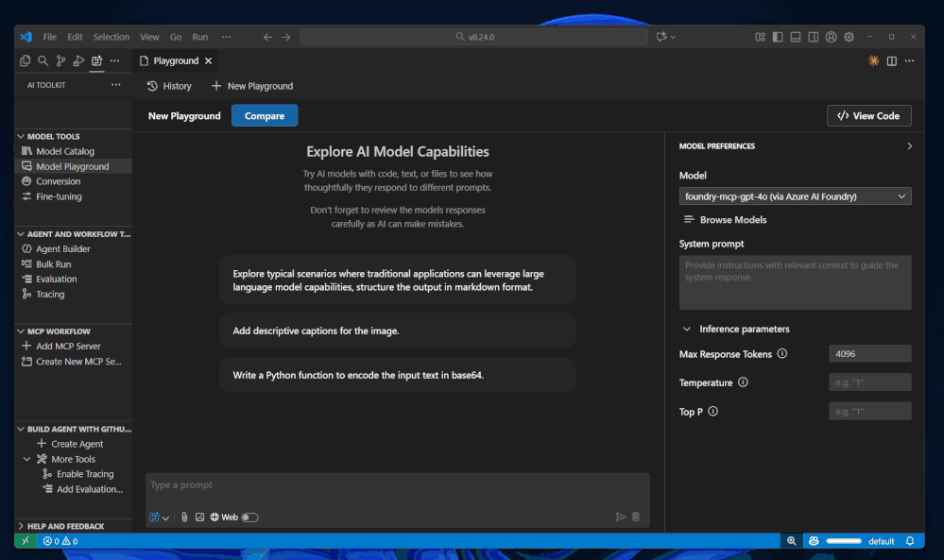Click the System prompt text area
Viewport: 944px width, 560px height.
[795, 281]
